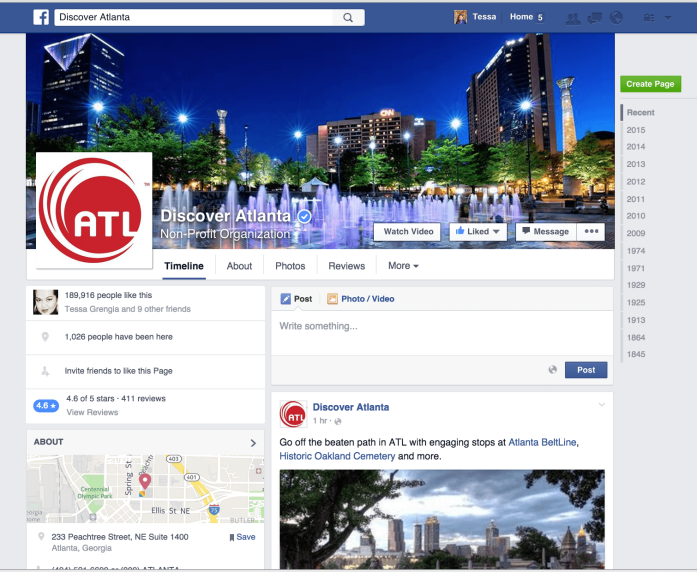Jump to 1974 in timeline navigator
Viewport: 697px width, 572px height.
pyautogui.click(x=636, y=251)
